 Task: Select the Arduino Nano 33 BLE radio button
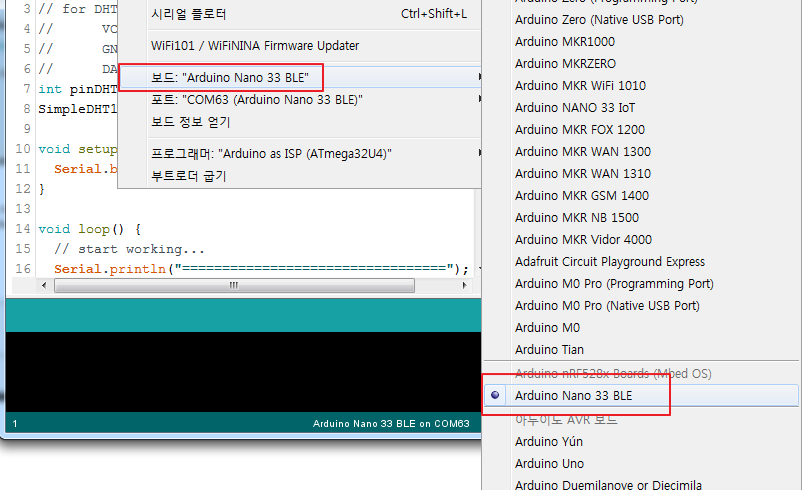495,395
